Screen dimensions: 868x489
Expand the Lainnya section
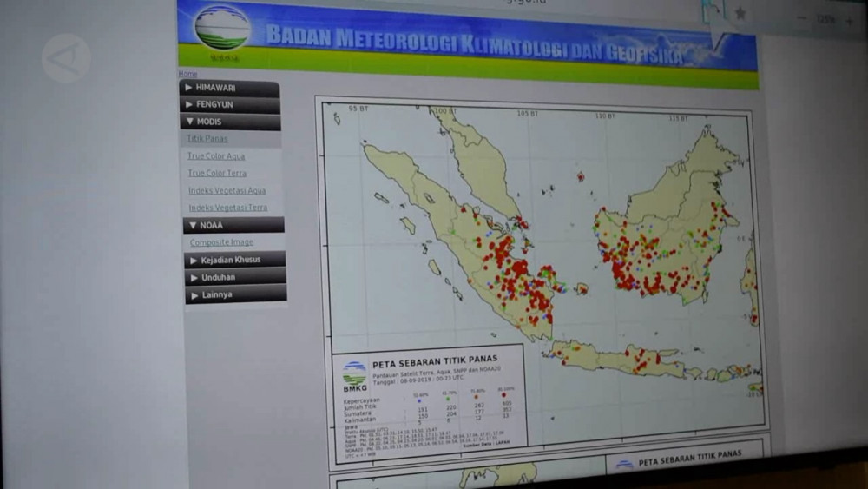point(234,294)
